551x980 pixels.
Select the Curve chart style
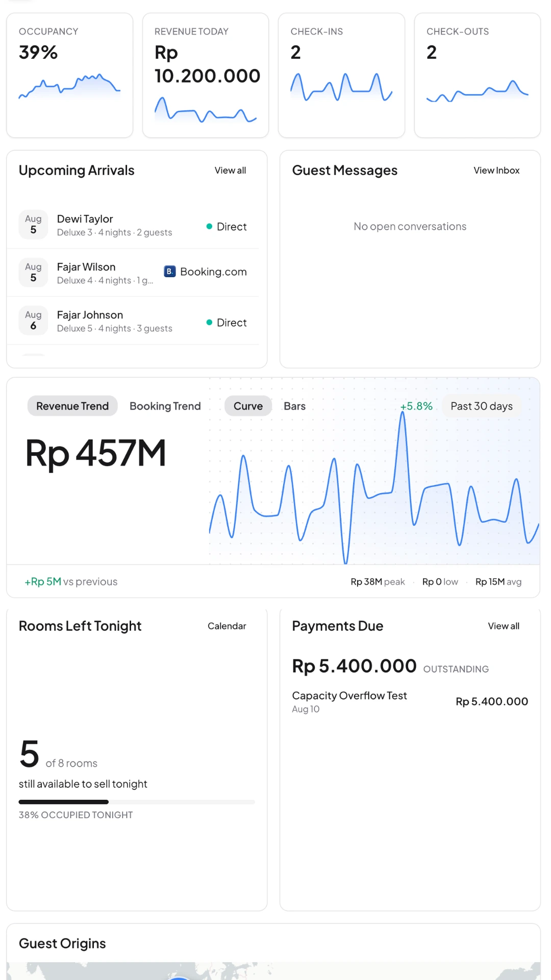[248, 406]
